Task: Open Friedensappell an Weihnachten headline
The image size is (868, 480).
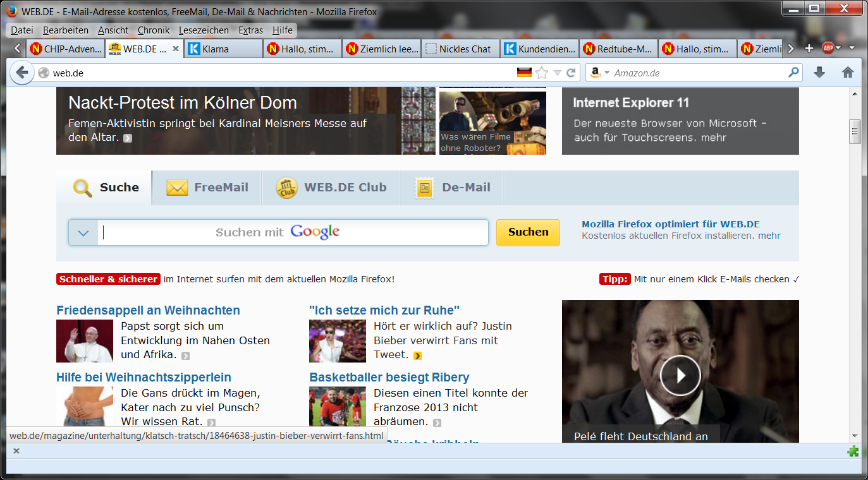Action: pos(148,310)
